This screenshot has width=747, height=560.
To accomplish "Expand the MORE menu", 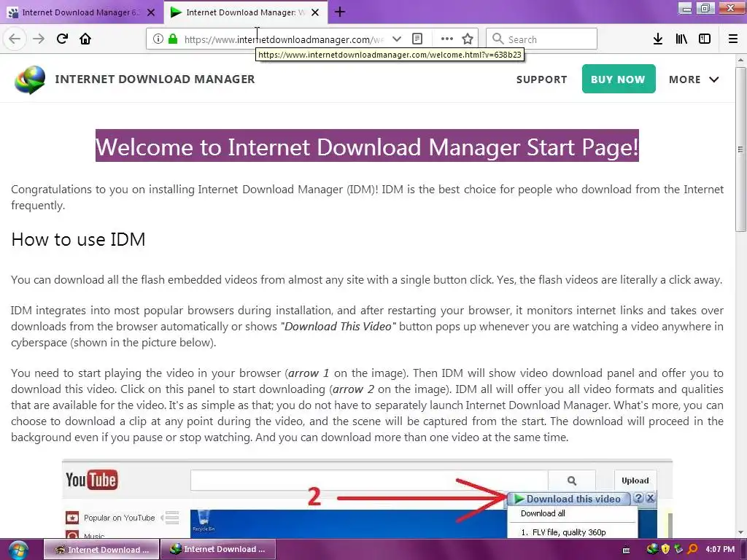I will [694, 79].
